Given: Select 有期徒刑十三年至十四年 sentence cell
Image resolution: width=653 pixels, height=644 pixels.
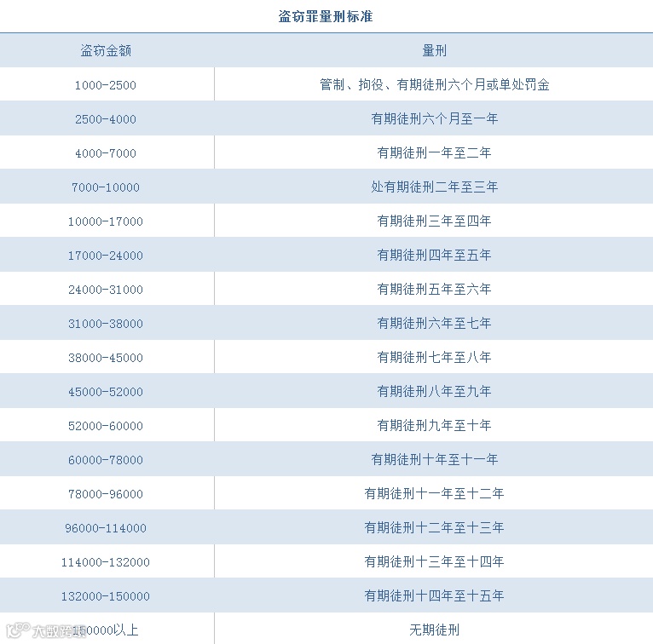Looking at the screenshot, I should tap(435, 562).
